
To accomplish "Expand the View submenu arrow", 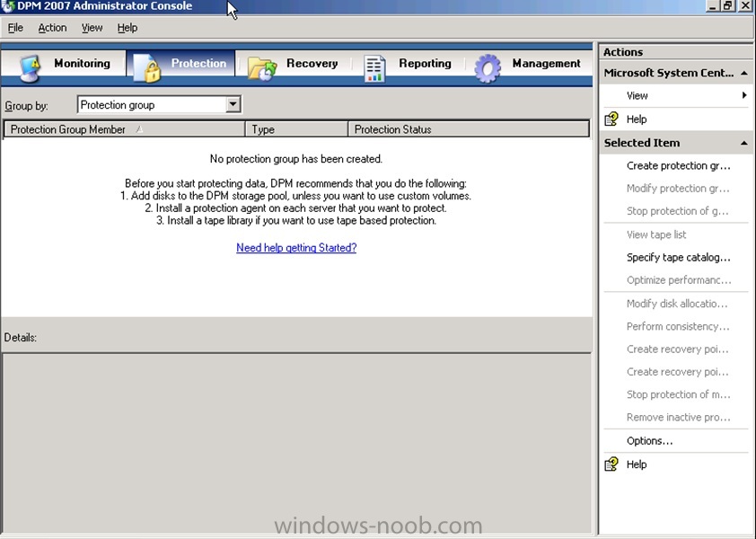I will [744, 95].
